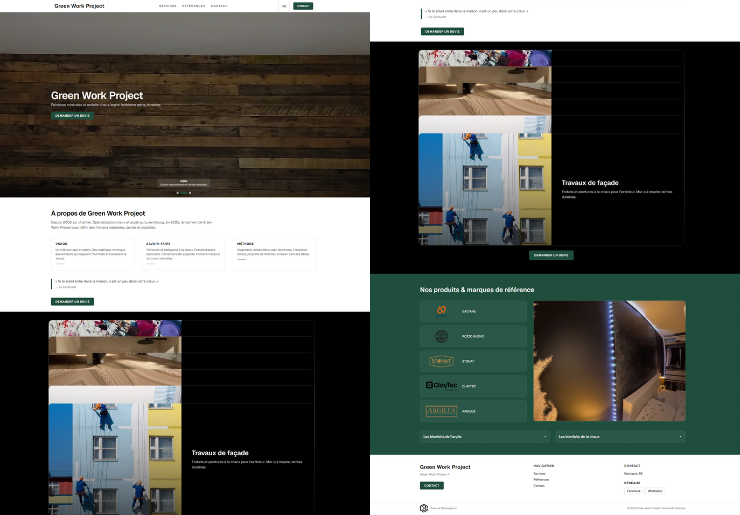The image size is (740, 515).
Task: Click the green Contact button in the header
Action: (x=303, y=6)
